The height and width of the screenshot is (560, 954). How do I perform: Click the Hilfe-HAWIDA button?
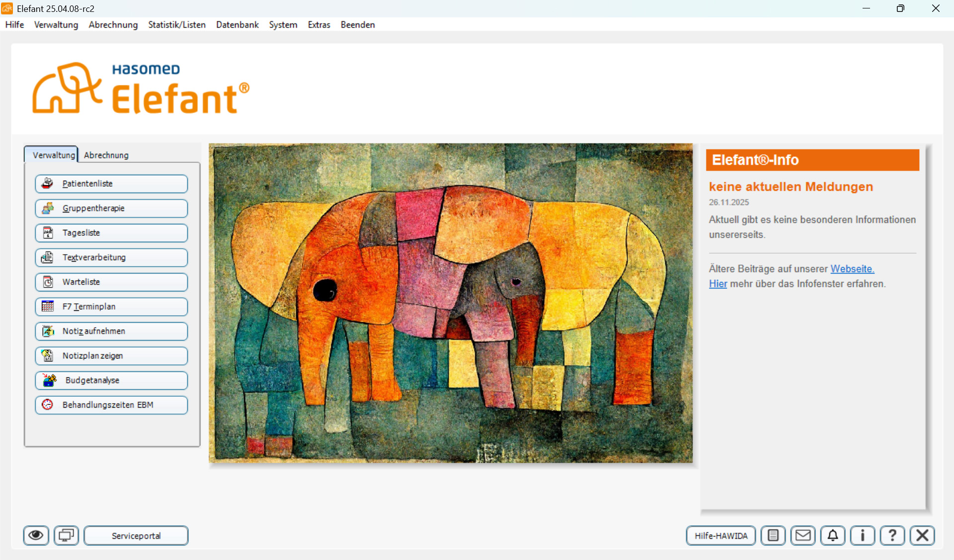click(x=720, y=535)
